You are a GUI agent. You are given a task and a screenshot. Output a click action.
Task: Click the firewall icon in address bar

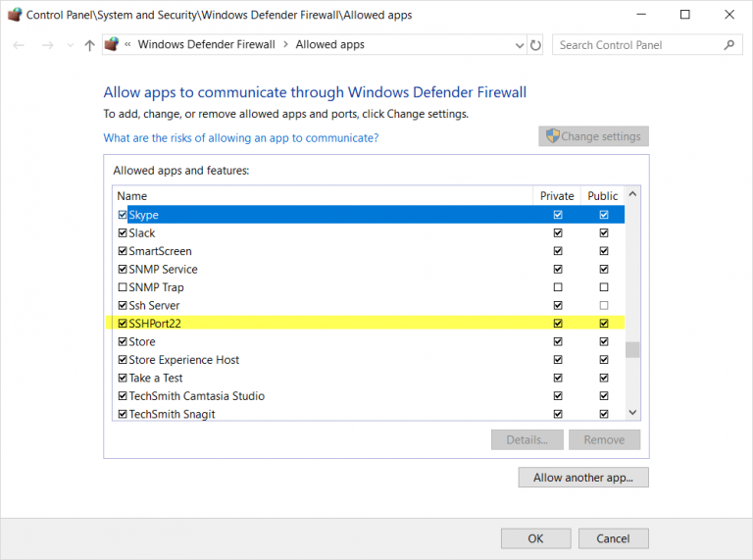112,44
